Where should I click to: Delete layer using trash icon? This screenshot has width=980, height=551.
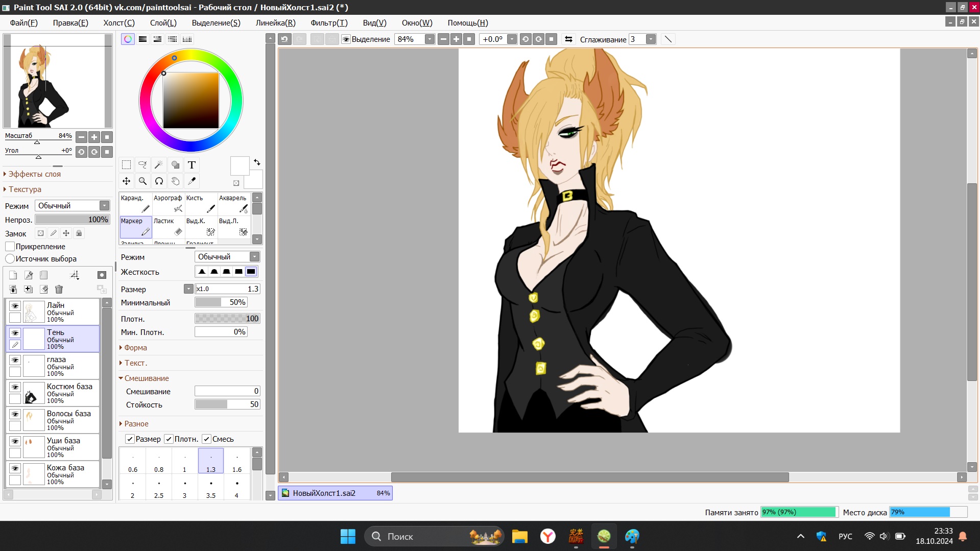pos(59,290)
